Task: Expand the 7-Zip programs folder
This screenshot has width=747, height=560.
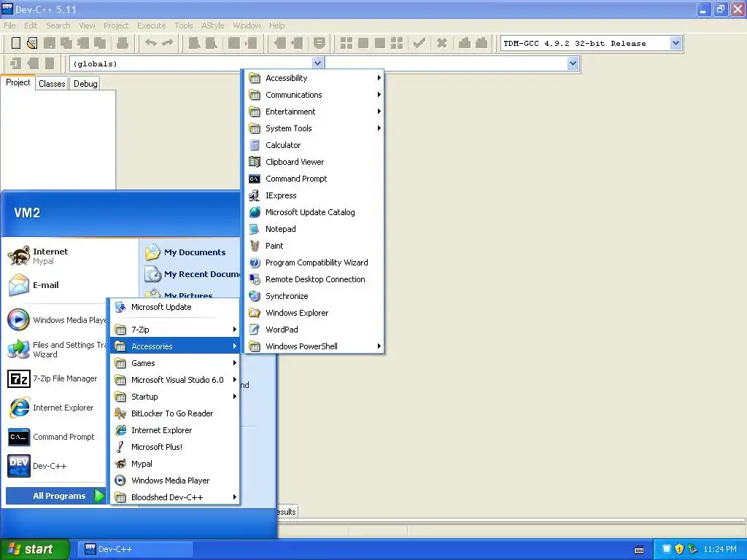Action: click(x=175, y=330)
